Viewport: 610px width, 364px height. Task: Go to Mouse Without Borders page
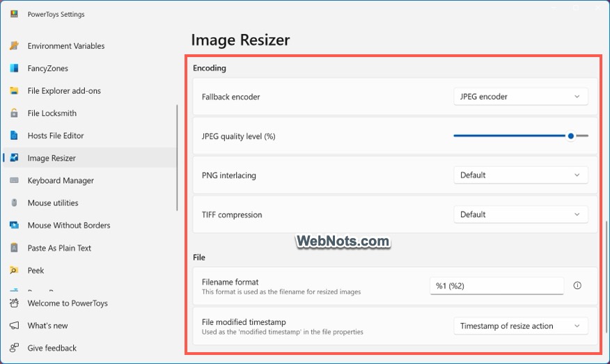89,225
